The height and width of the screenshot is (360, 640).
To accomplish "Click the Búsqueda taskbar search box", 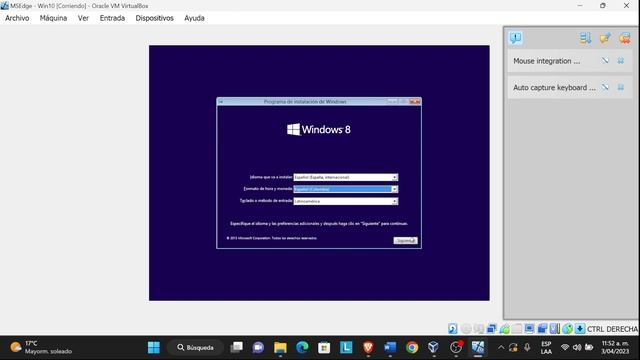I will coord(196,347).
